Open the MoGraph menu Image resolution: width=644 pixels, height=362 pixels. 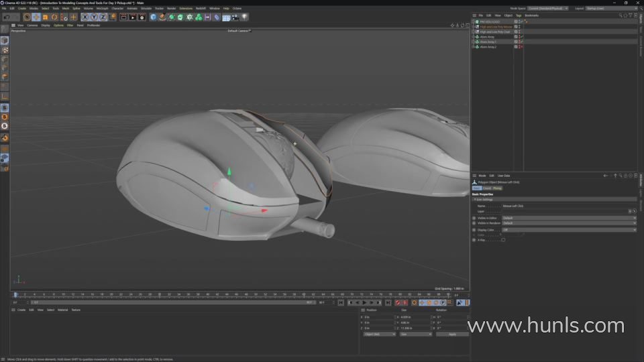(102, 8)
